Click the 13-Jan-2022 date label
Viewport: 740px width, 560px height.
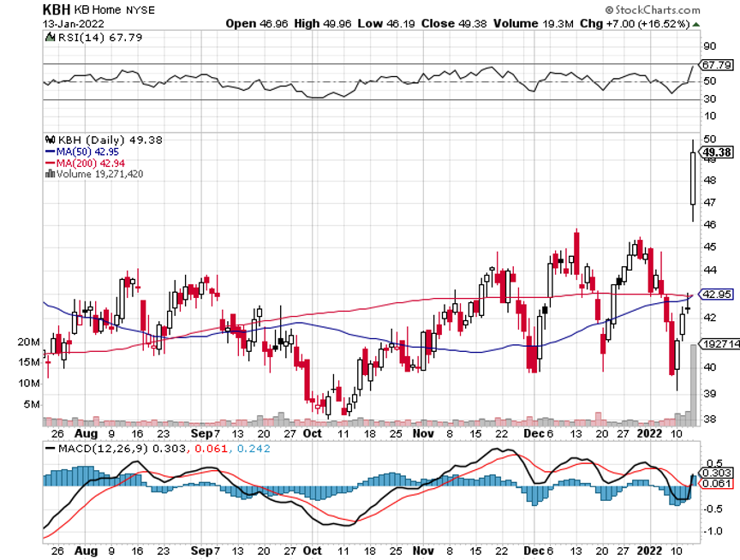point(74,24)
